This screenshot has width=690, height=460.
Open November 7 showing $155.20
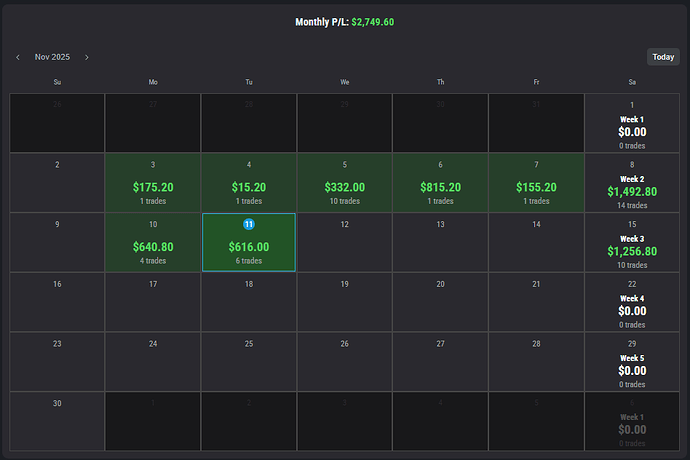tap(536, 183)
